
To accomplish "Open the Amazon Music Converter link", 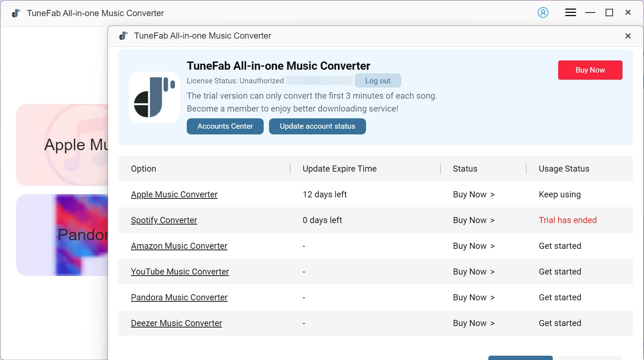I will (x=179, y=246).
